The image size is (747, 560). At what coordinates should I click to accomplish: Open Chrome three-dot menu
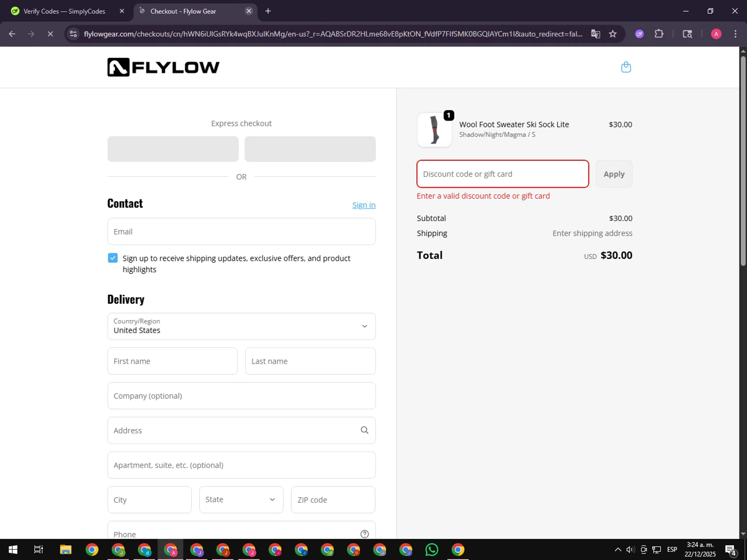[736, 34]
